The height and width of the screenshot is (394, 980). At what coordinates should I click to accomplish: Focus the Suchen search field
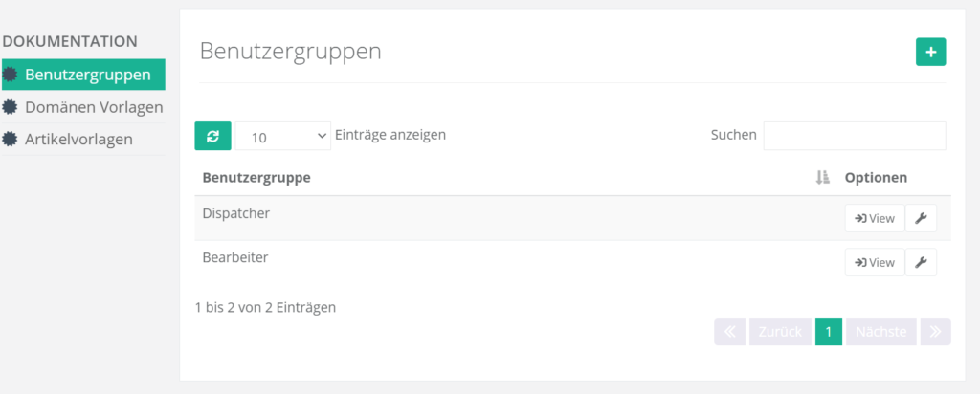[854, 136]
